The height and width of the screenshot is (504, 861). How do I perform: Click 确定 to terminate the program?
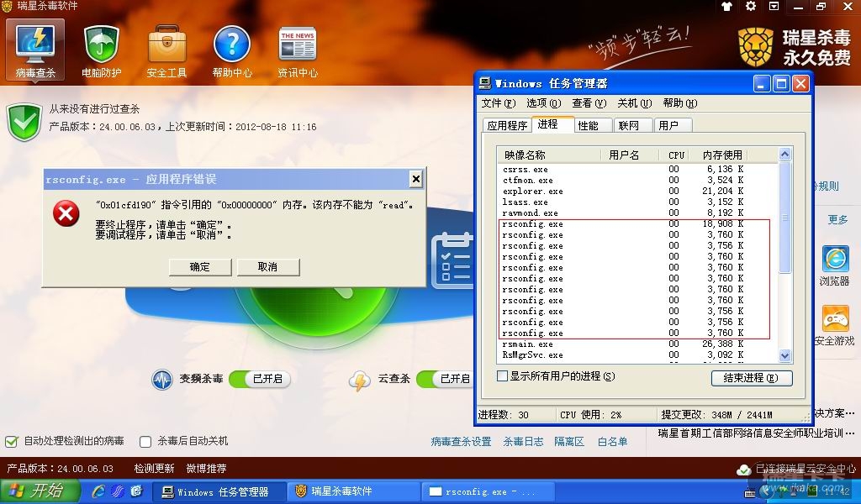coord(200,267)
